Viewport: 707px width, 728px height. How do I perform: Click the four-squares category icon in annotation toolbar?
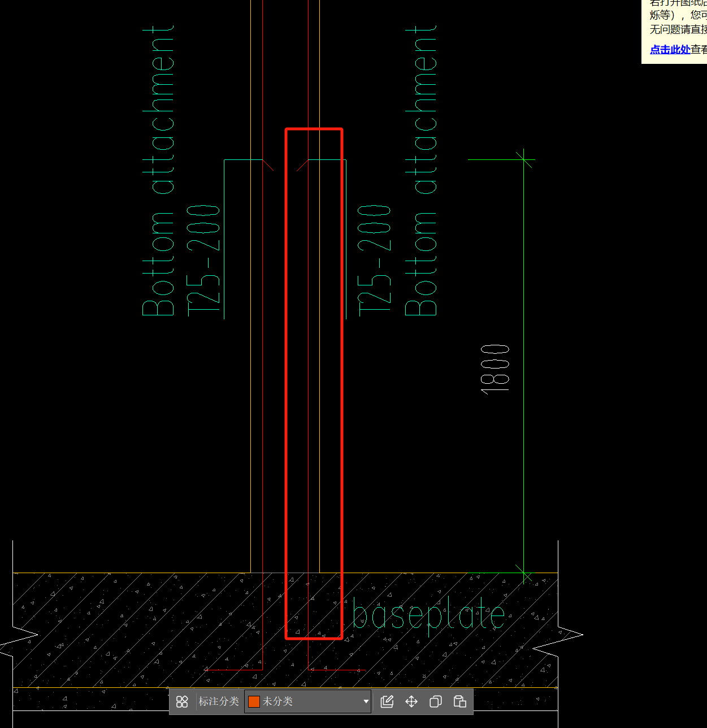point(182,701)
